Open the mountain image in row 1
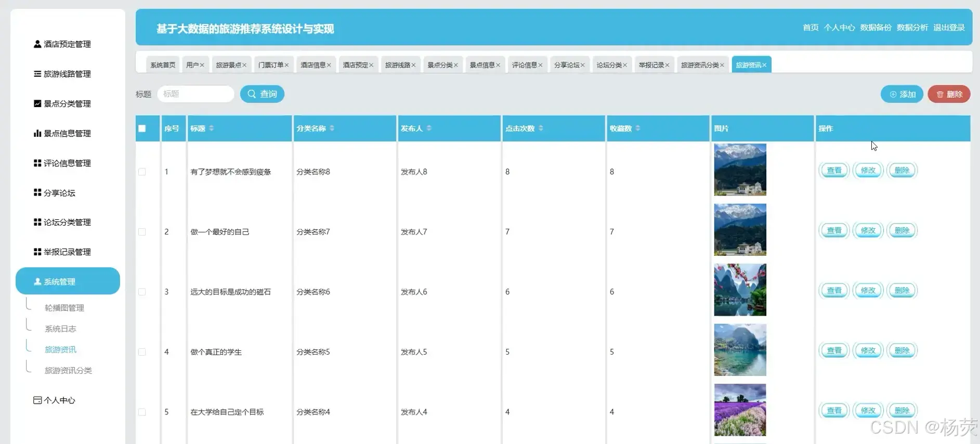The image size is (980, 444). [x=740, y=169]
